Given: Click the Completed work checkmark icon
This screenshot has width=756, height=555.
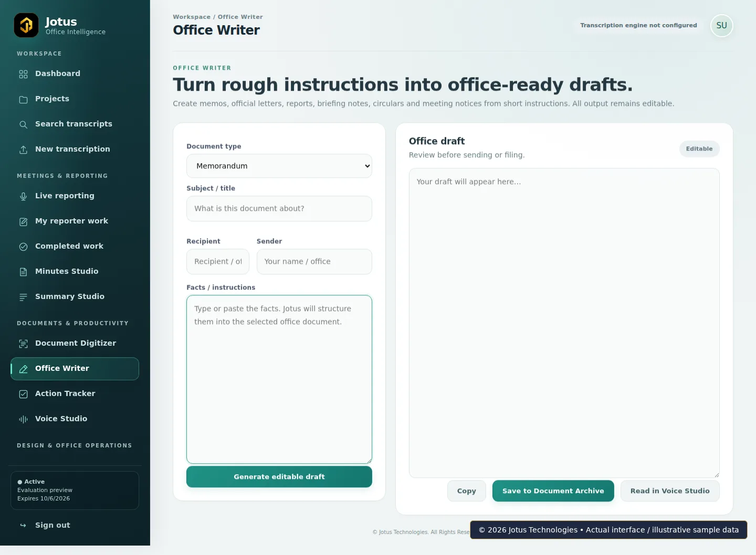Looking at the screenshot, I should pos(23,247).
